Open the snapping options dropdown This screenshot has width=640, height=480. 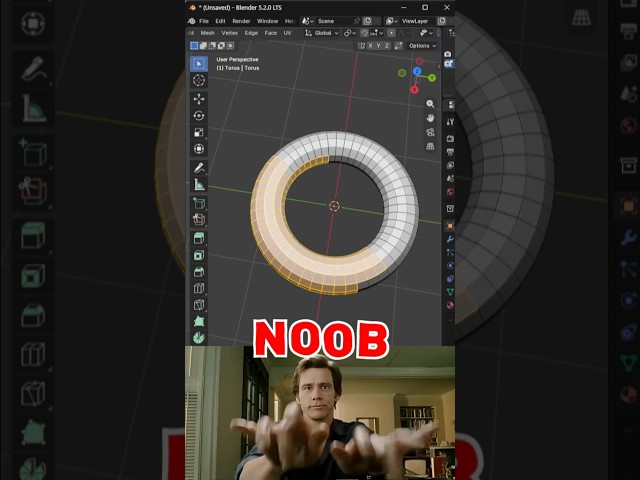[376, 33]
